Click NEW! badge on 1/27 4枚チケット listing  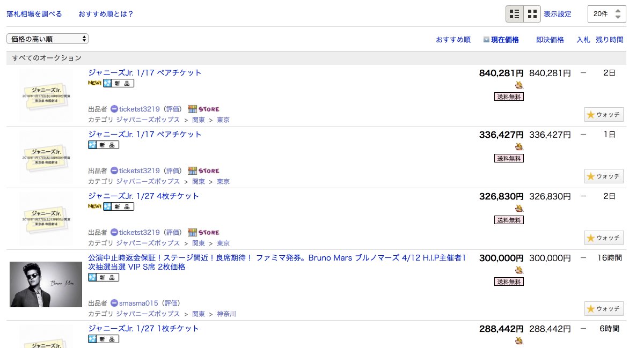[94, 206]
